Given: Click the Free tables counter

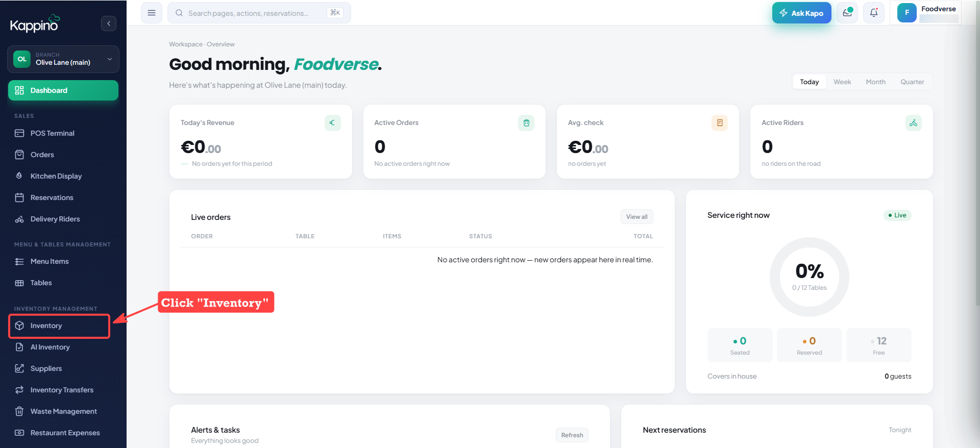Looking at the screenshot, I should (878, 345).
